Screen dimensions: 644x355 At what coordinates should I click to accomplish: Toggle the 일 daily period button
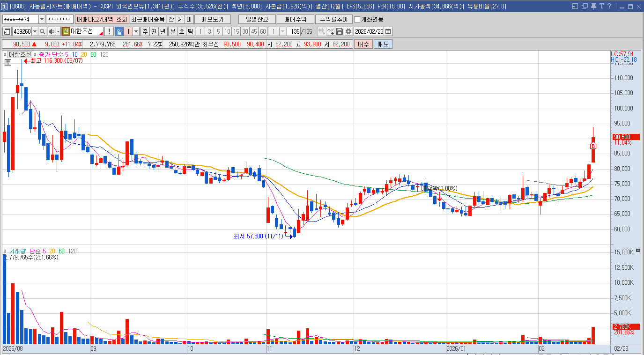tap(119, 31)
